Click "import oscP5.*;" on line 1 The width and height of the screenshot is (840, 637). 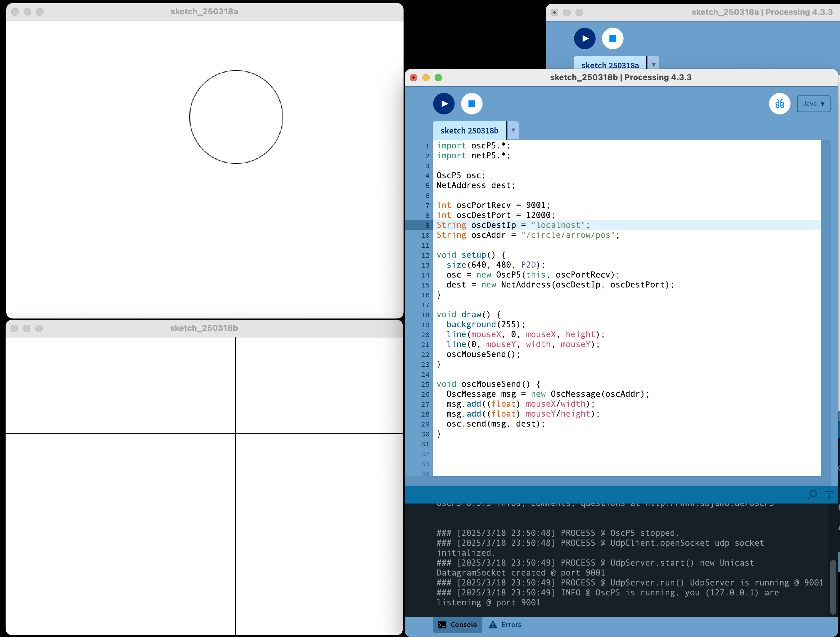[x=473, y=146]
